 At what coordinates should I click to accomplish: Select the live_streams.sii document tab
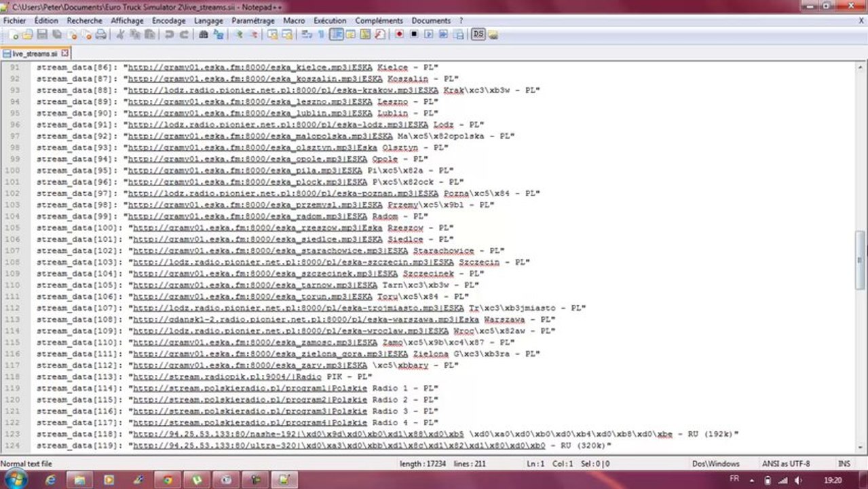tap(35, 53)
